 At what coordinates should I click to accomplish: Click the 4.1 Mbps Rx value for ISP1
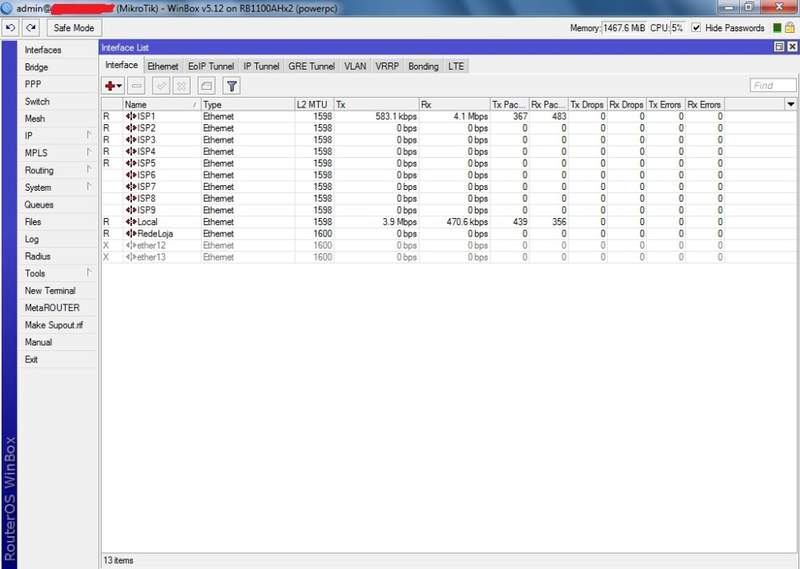[470, 116]
